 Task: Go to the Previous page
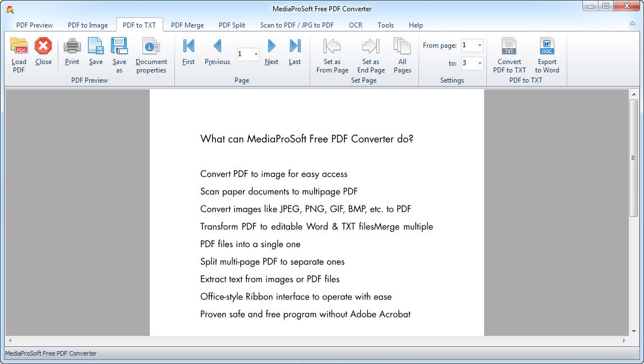click(x=217, y=52)
